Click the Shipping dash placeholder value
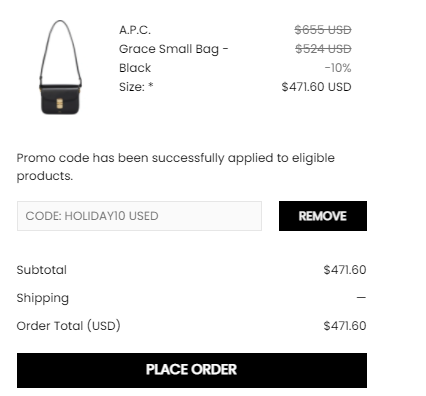The width and height of the screenshot is (426, 396). (361, 297)
